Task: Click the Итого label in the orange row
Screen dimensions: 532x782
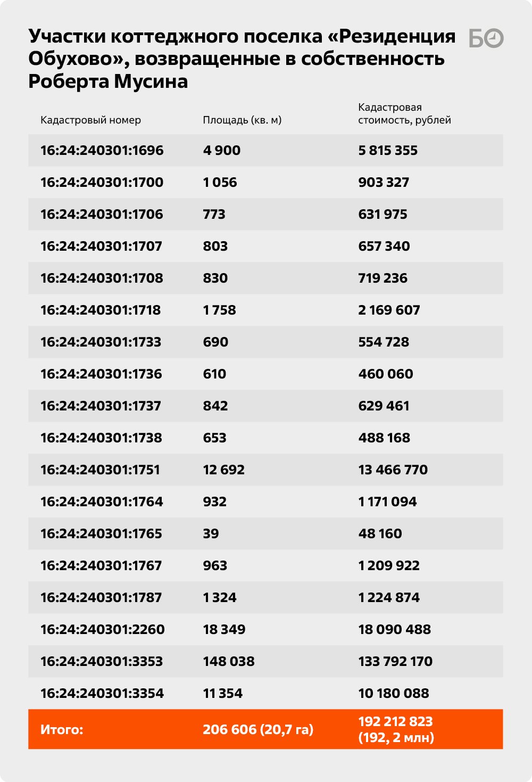Action: [x=62, y=730]
